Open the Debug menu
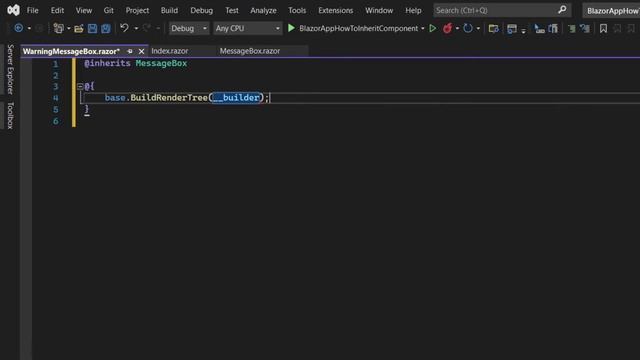Screen dimensions: 640x360 point(201,10)
